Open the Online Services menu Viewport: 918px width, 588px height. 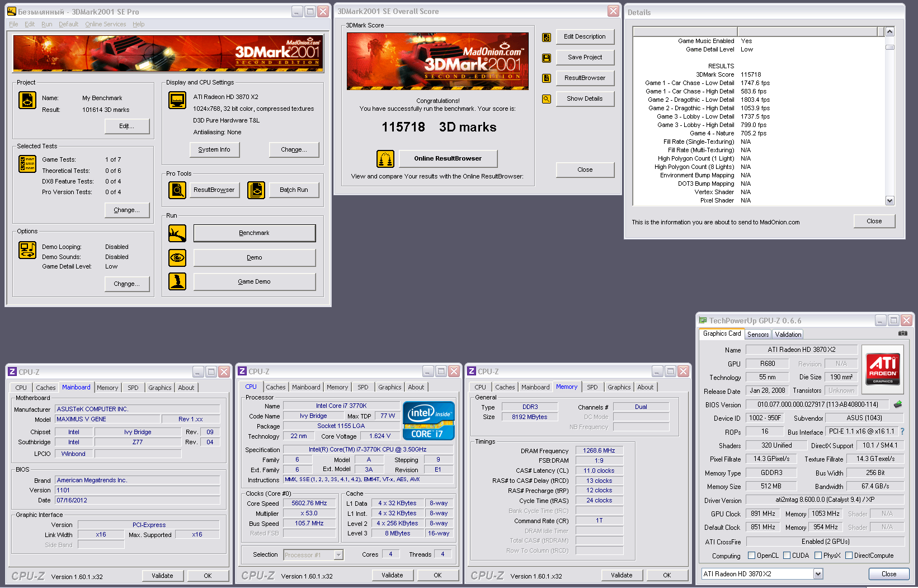(x=106, y=25)
